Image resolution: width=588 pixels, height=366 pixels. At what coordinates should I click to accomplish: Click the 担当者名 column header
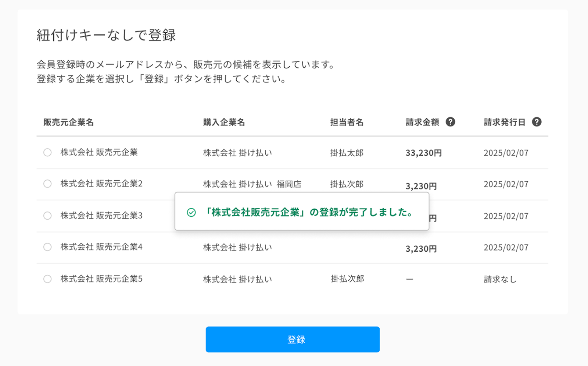(x=347, y=122)
